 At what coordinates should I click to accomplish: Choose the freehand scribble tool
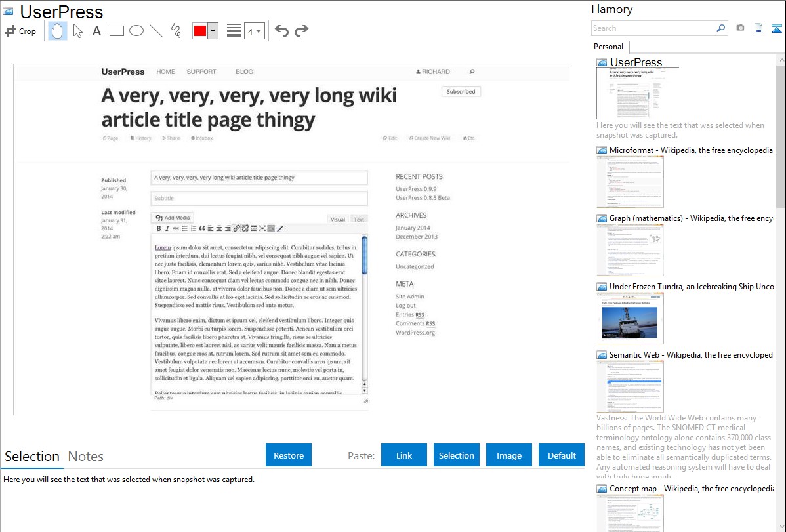pyautogui.click(x=176, y=31)
